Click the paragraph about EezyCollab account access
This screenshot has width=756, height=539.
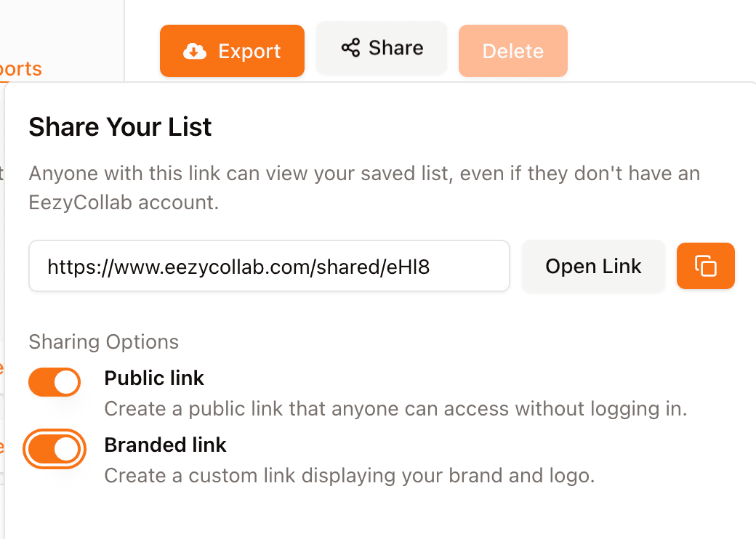(x=364, y=188)
